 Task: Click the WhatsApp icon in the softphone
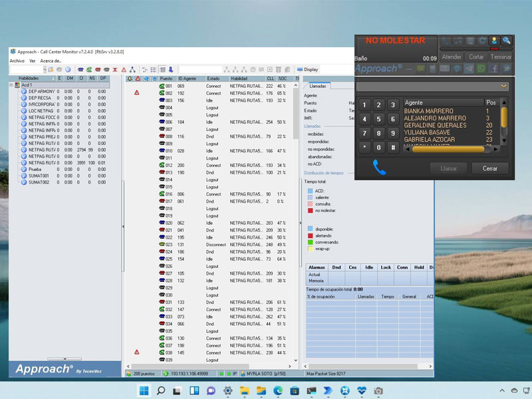tap(481, 68)
